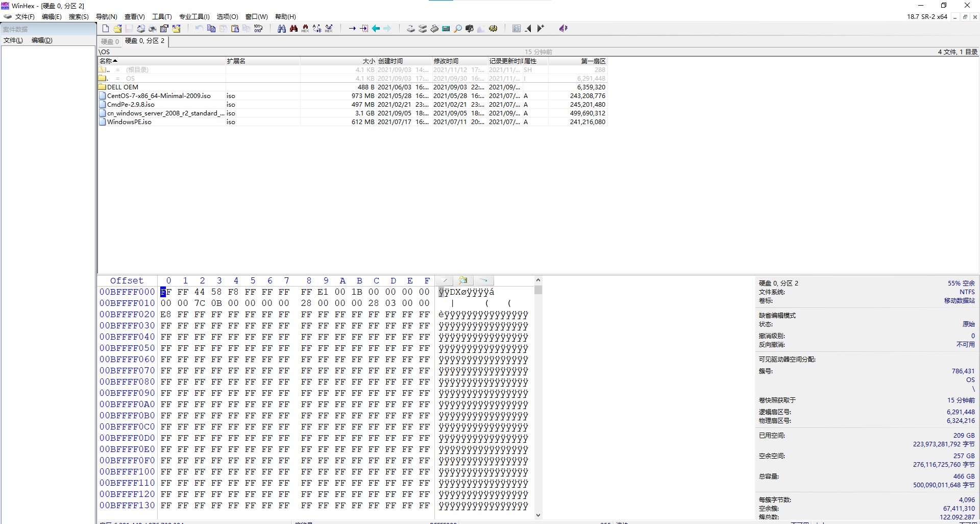Click the Copy block toolbar icon
The height and width of the screenshot is (524, 980).
(211, 29)
